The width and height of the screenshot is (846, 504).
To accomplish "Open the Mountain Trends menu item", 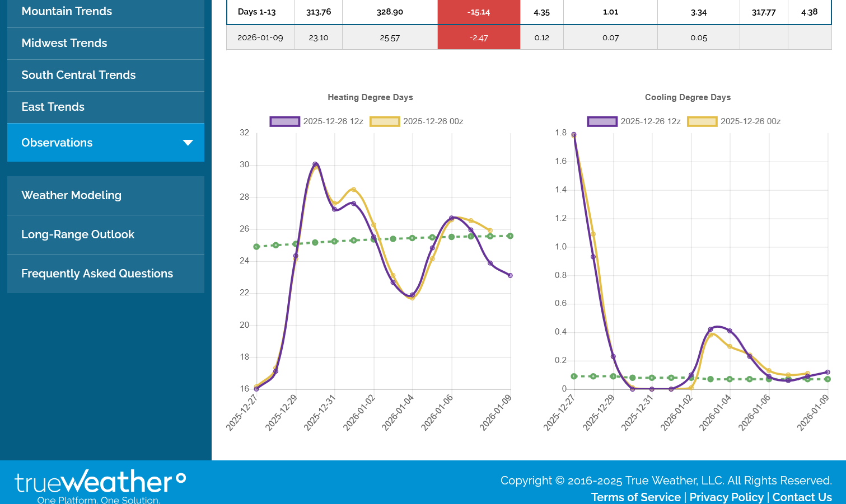I will [x=67, y=11].
